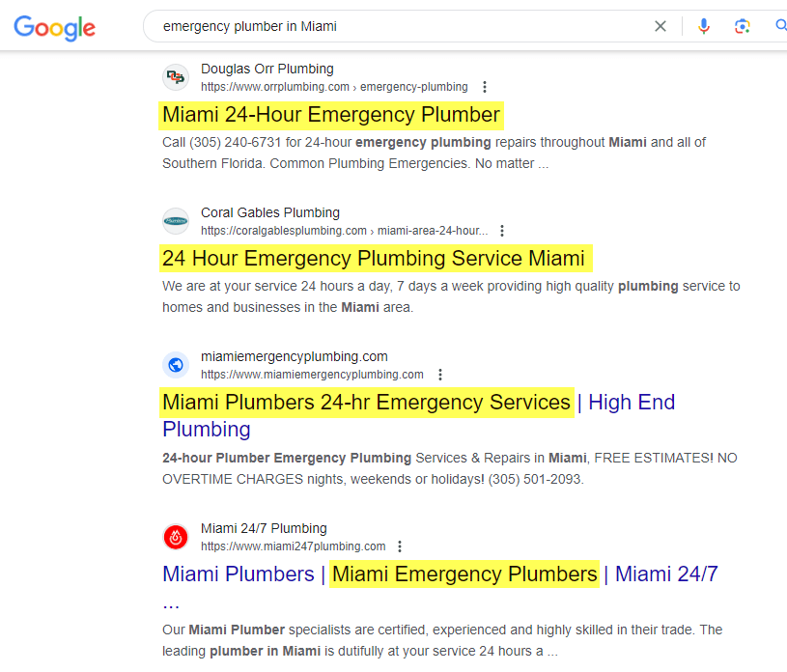Open the "Miami Emergency Plumbers" result
Screen dimensions: 787x672
pyautogui.click(x=464, y=574)
